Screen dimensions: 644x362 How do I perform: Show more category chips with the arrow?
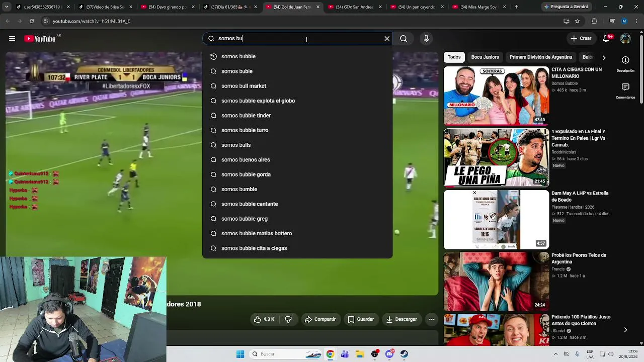click(x=604, y=58)
